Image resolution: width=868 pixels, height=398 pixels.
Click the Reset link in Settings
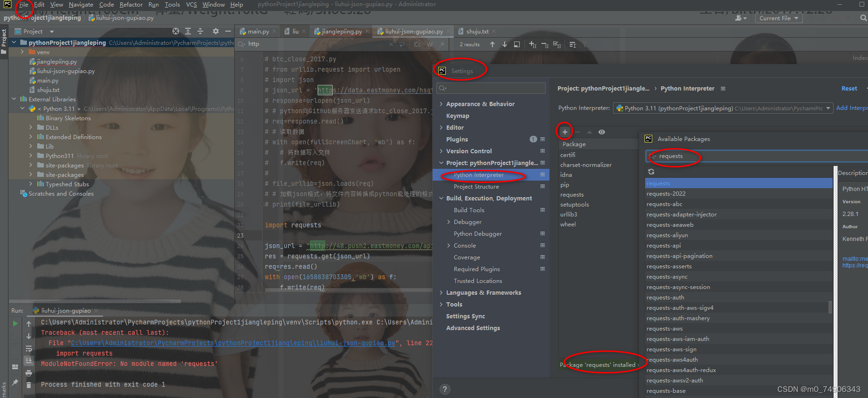pos(849,89)
